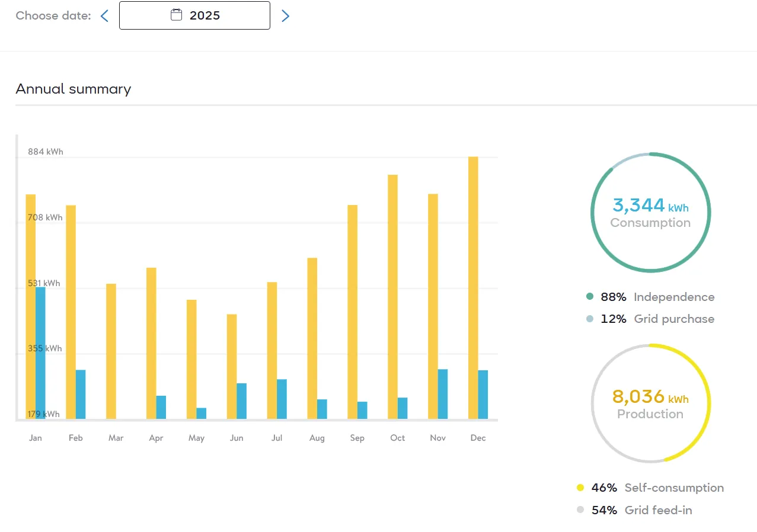Click the grey Grid feed-in legend dot

pyautogui.click(x=580, y=509)
